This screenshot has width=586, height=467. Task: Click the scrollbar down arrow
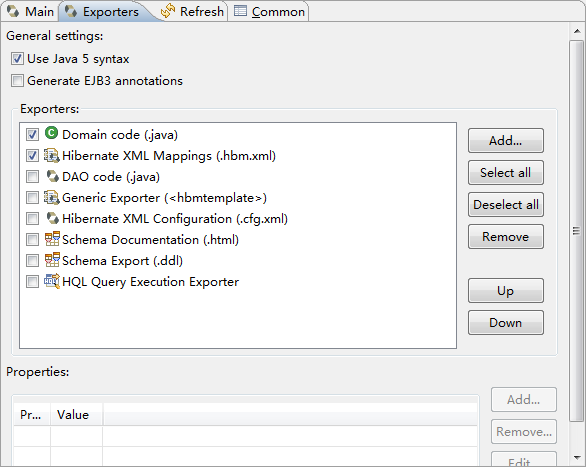577,457
